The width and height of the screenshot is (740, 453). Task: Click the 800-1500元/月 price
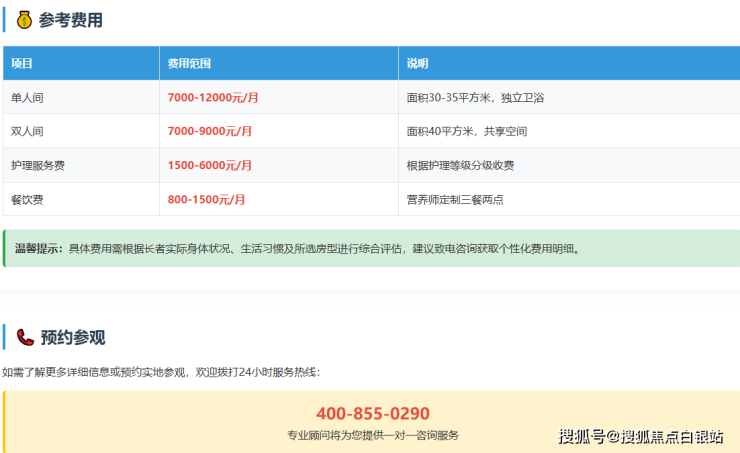207,199
